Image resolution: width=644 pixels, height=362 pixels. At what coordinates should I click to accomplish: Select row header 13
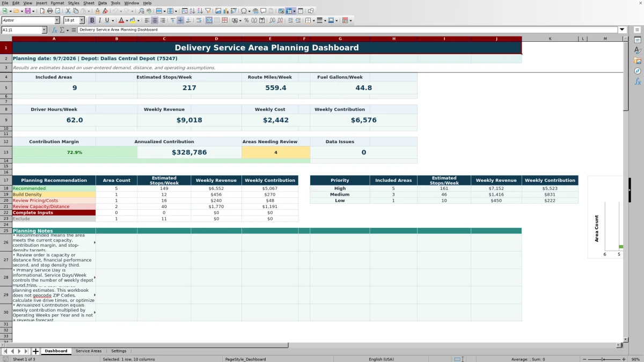pos(6,152)
